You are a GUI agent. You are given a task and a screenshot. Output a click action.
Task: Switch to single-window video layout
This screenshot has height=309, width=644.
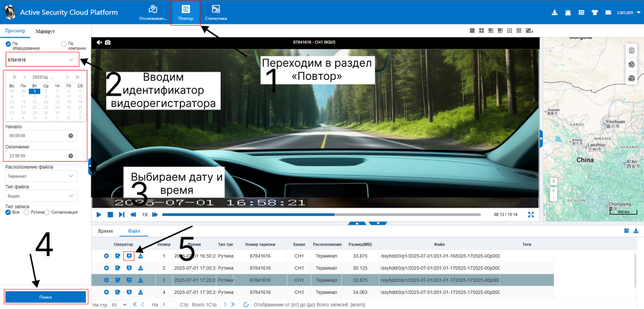pyautogui.click(x=472, y=30)
